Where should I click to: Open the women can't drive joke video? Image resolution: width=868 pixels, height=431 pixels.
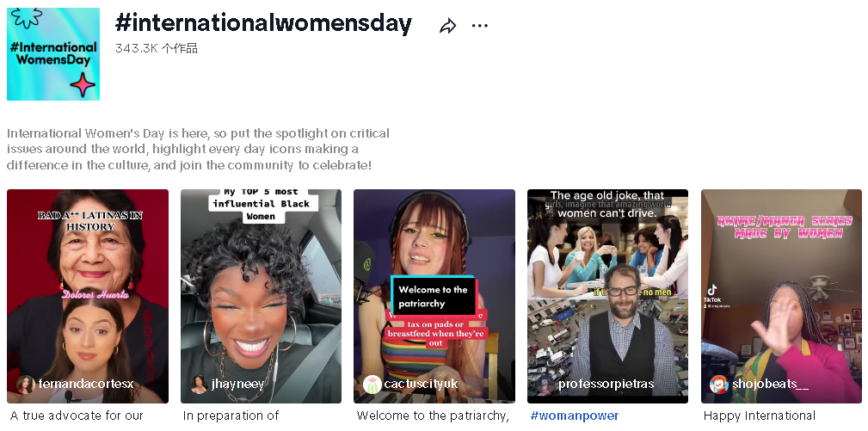608,296
